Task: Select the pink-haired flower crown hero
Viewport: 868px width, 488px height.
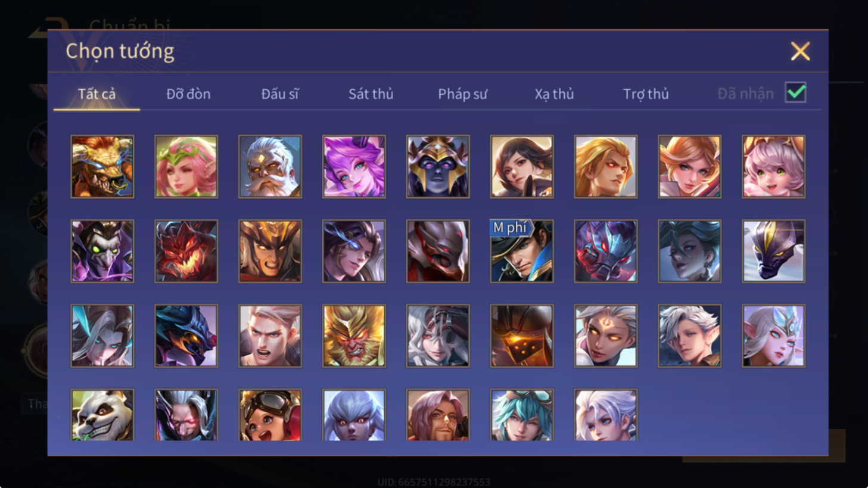Action: click(186, 166)
